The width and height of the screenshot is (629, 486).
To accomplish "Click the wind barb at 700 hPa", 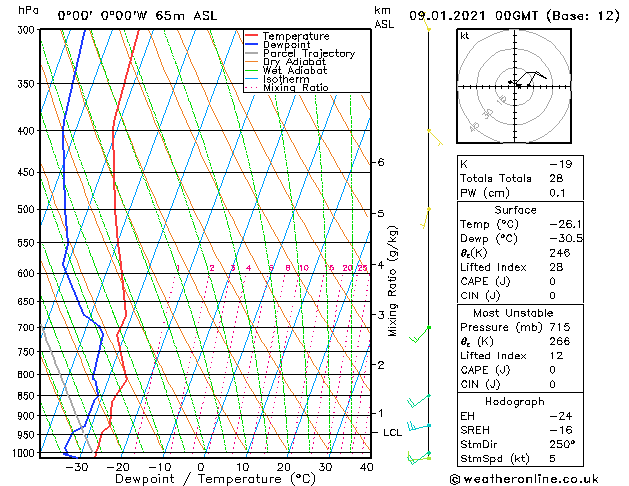I will 420,334.
